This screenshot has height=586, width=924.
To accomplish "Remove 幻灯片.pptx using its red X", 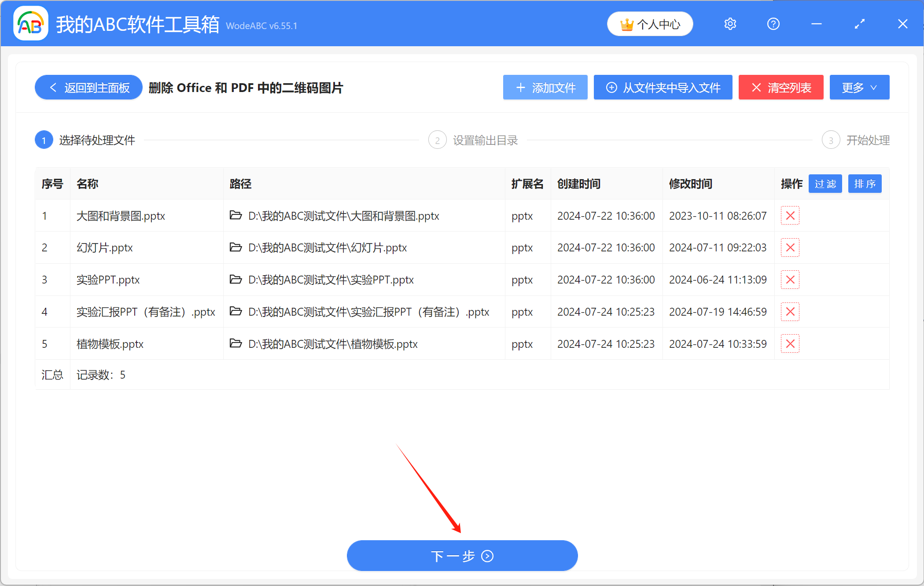I will [x=790, y=247].
